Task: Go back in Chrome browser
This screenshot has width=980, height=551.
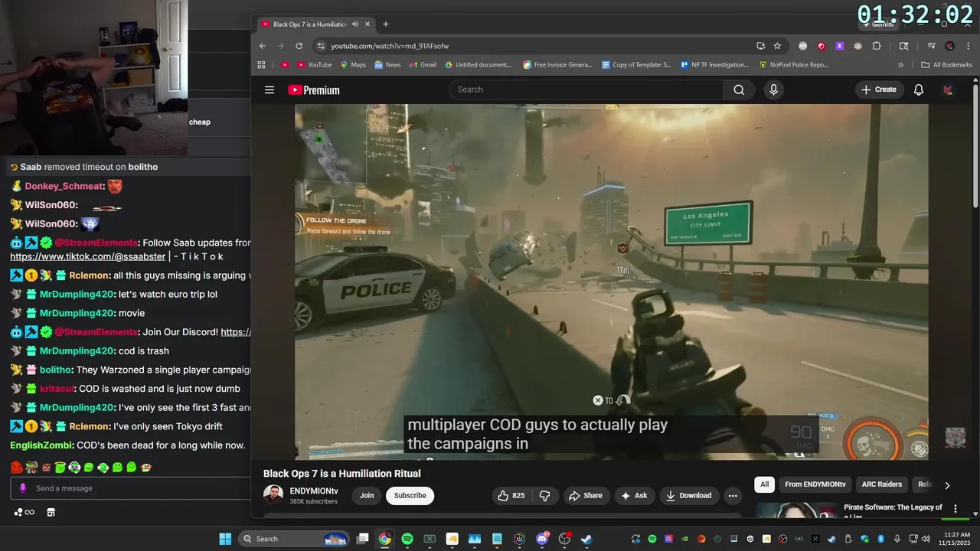Action: 263,46
